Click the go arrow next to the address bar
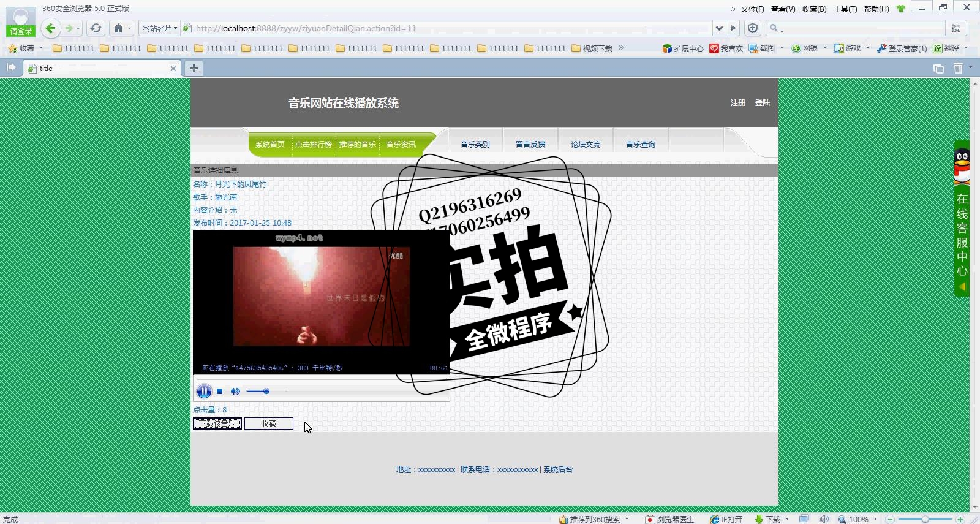The image size is (980, 524). click(x=734, y=28)
